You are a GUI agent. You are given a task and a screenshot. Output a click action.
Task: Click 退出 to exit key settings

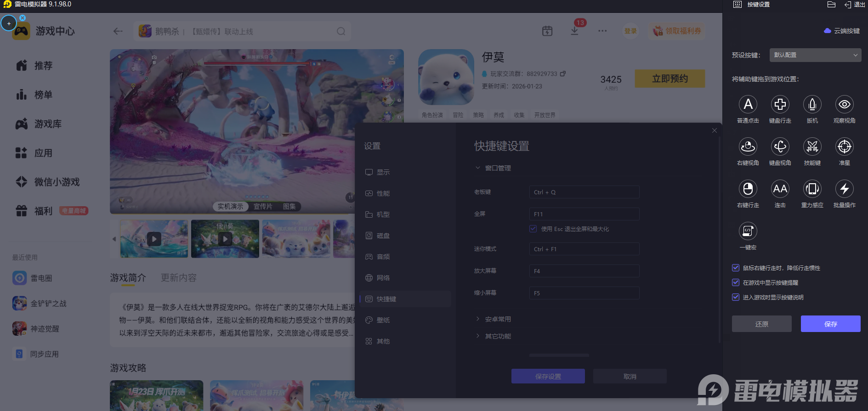(x=855, y=5)
